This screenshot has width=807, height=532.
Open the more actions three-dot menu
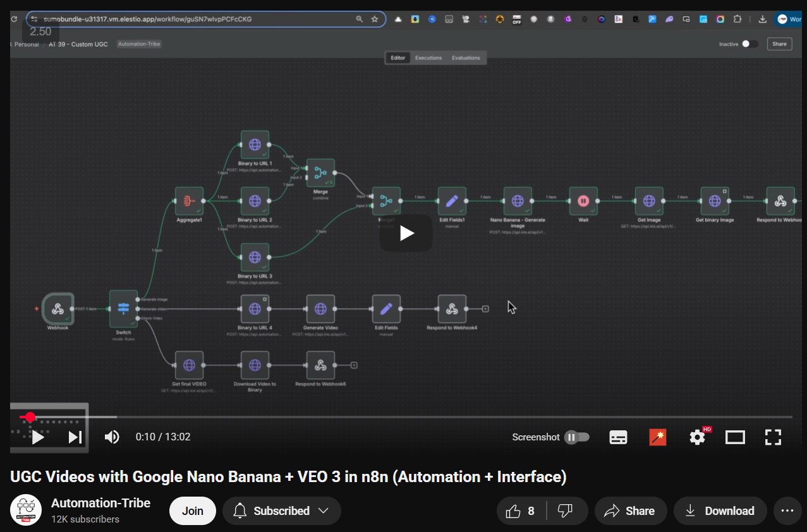[787, 511]
